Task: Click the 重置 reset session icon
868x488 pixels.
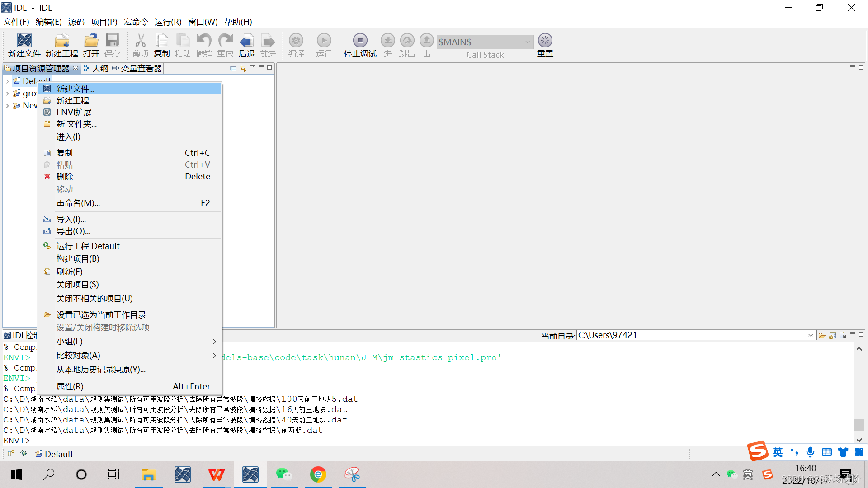Action: point(545,41)
